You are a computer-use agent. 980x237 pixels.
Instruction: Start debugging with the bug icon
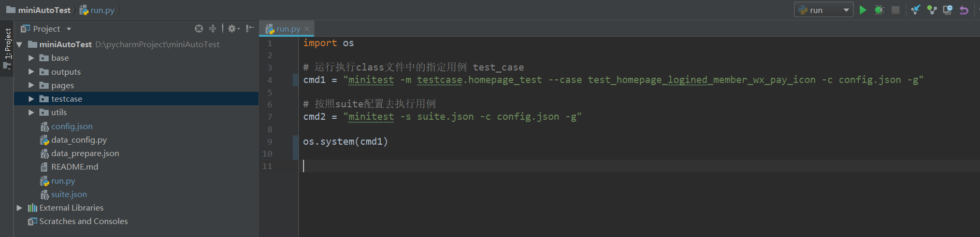click(879, 10)
